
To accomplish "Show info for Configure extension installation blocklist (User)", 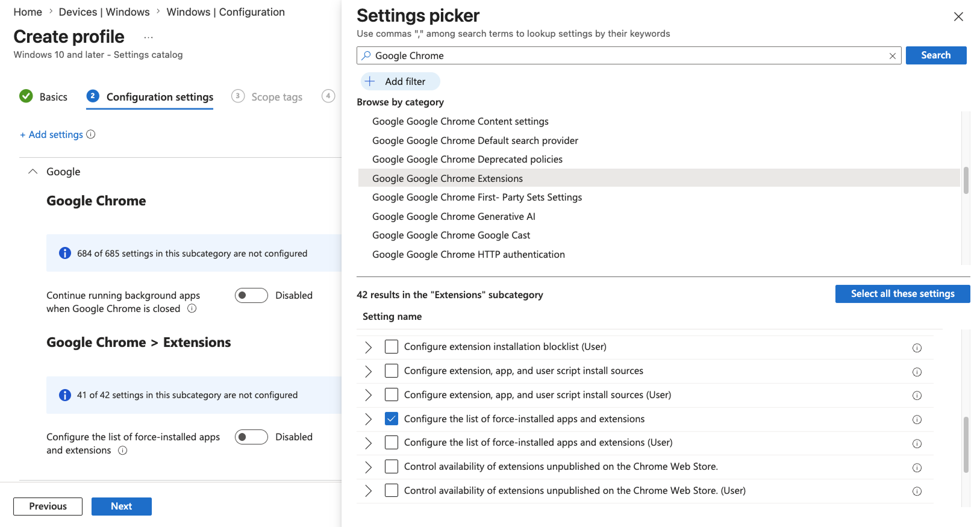I will coord(917,348).
